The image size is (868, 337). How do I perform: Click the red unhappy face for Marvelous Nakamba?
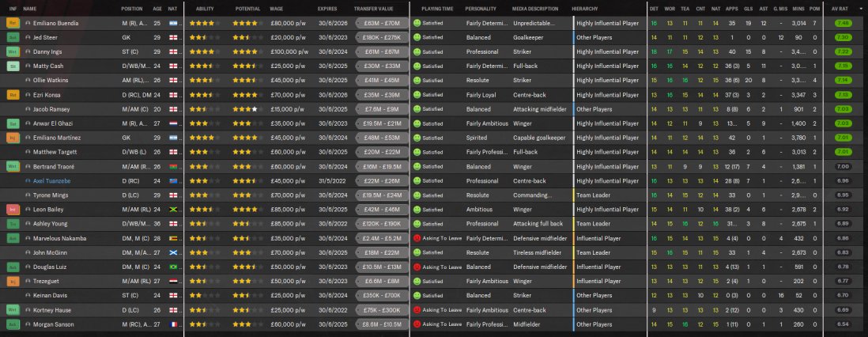417,238
